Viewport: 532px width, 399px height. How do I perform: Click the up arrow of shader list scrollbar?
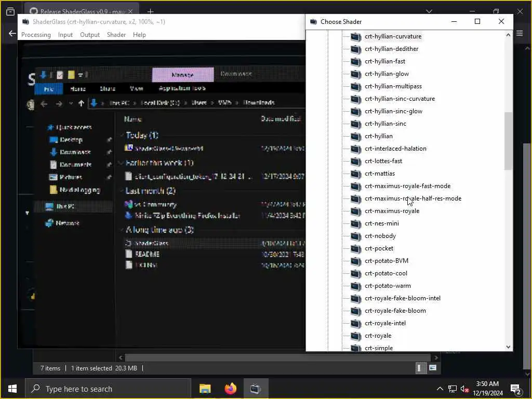508,35
